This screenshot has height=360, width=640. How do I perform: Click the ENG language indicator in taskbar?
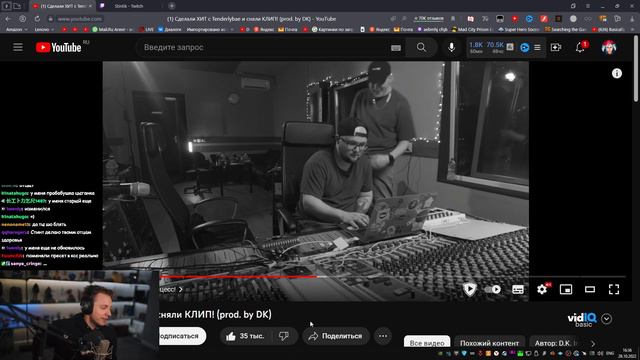click(x=610, y=353)
